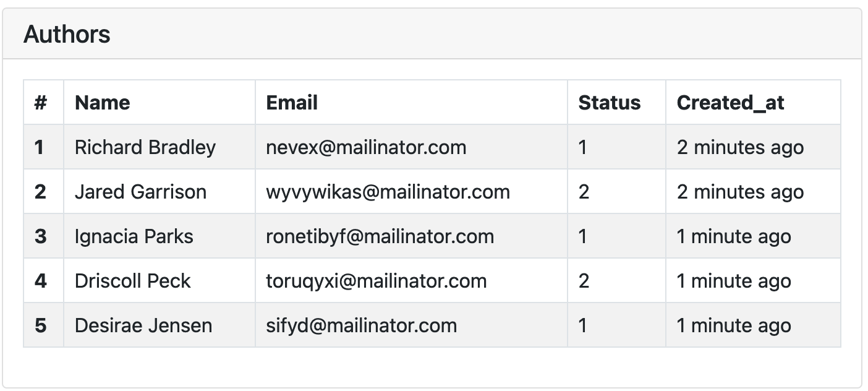Click Desirae Jensen's status value
The height and width of the screenshot is (391, 868).
[583, 325]
